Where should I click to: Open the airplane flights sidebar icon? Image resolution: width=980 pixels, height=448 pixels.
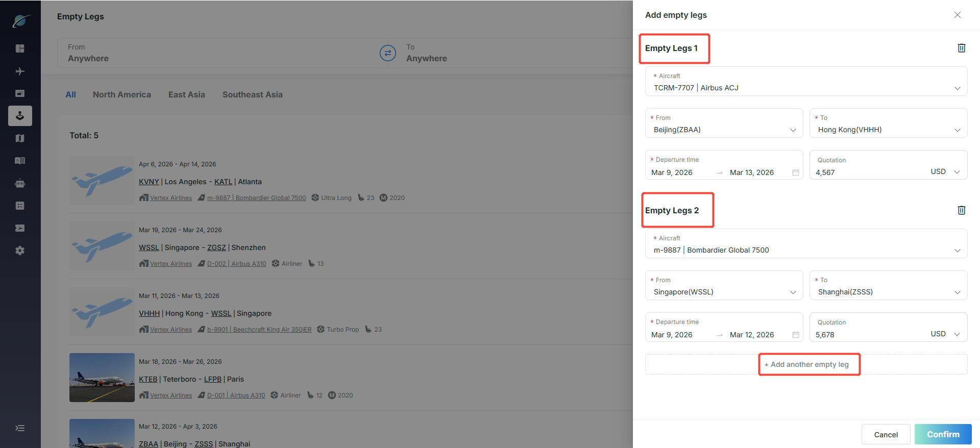pyautogui.click(x=20, y=71)
